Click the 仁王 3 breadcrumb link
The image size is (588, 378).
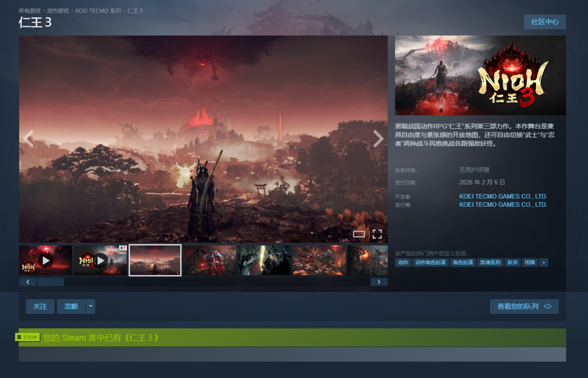point(135,11)
